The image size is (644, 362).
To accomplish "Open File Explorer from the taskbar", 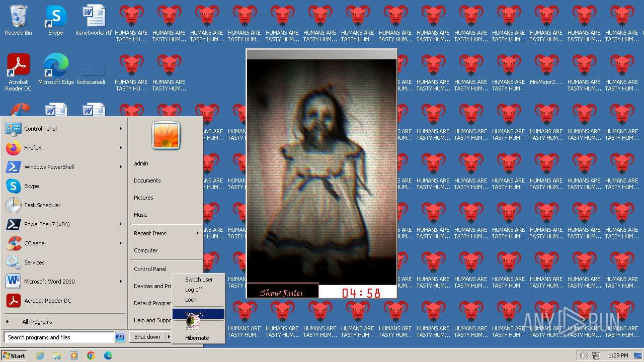I will [x=57, y=355].
